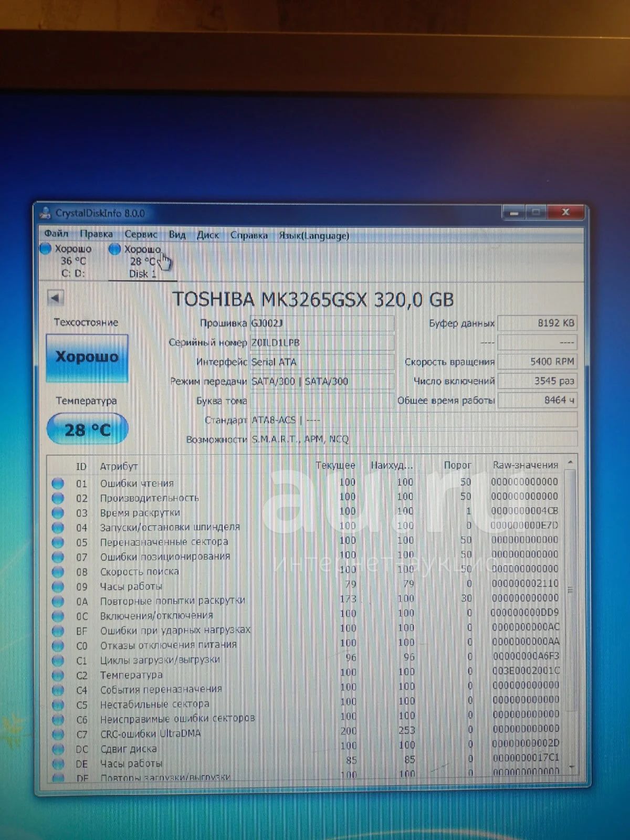
Task: Open the Язык(Language) menu
Action: click(x=314, y=236)
